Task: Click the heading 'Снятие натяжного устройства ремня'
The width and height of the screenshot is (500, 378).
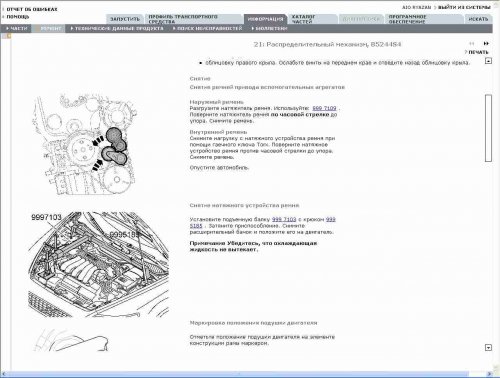Action: [x=244, y=205]
